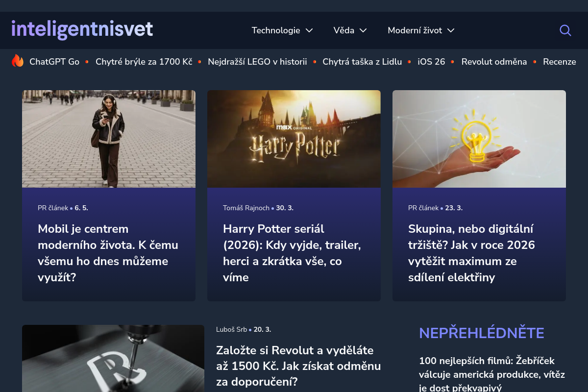Screen dimensions: 588x392
Task: Click the date '20. 3.' on Revolut article
Action: (x=262, y=329)
